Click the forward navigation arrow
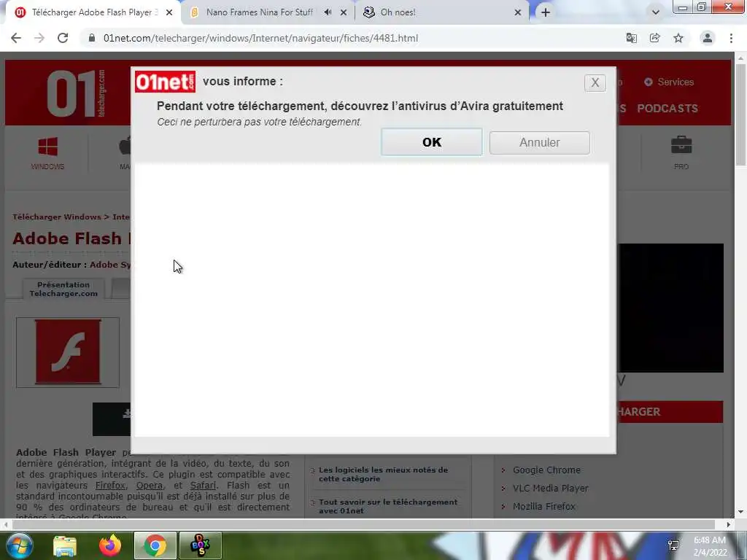 click(x=39, y=38)
